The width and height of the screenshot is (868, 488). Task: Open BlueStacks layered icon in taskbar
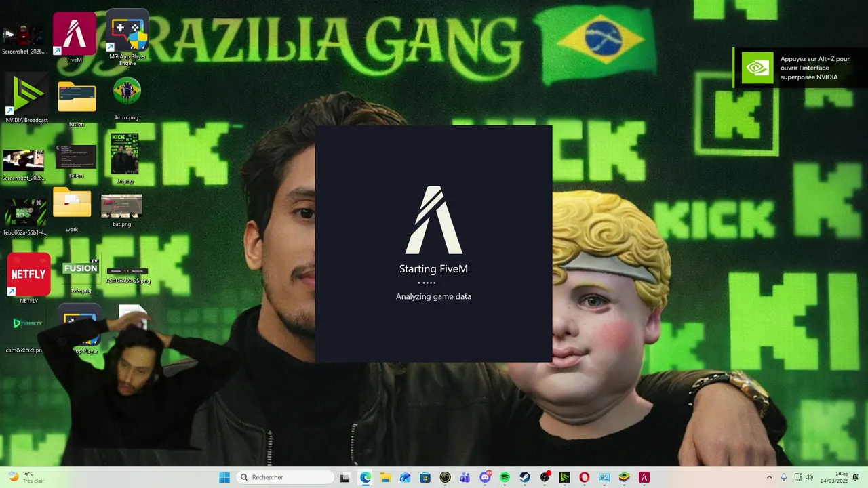(x=624, y=477)
